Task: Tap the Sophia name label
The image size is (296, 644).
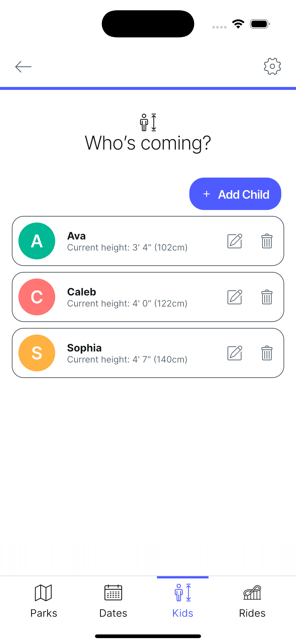Action: (84, 348)
